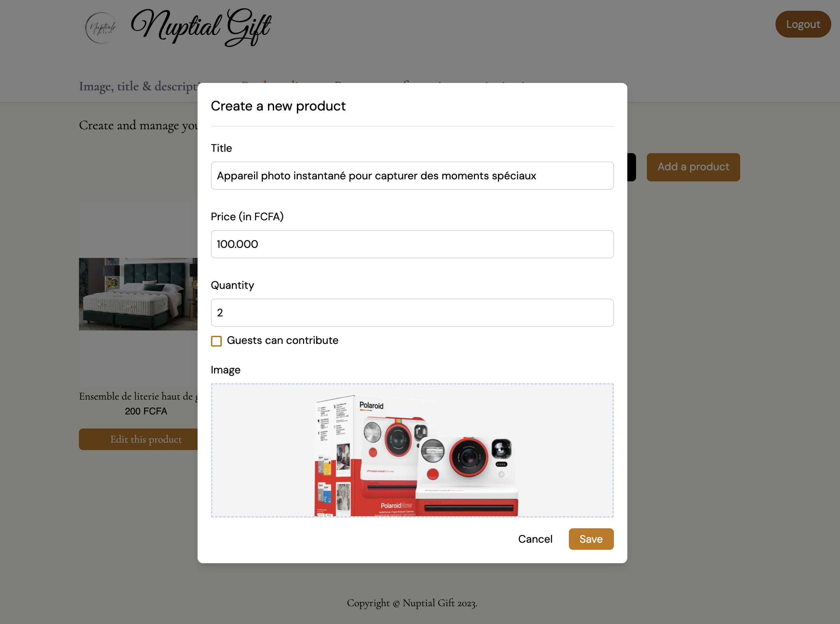
Task: Save the new product
Action: (x=591, y=539)
